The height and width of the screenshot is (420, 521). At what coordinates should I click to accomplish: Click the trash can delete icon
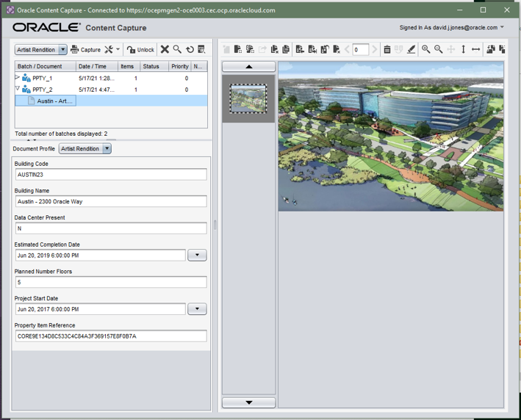click(387, 49)
